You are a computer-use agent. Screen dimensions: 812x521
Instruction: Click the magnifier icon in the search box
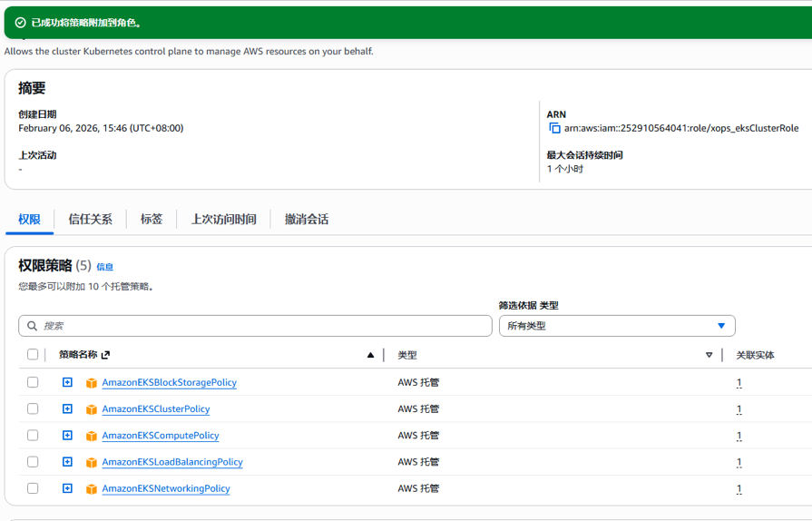(33, 326)
